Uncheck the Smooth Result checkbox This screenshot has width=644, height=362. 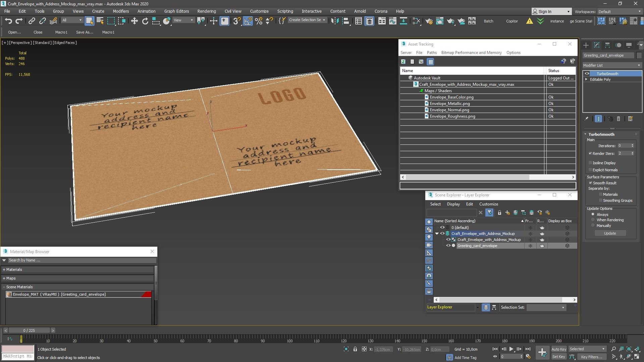590,183
